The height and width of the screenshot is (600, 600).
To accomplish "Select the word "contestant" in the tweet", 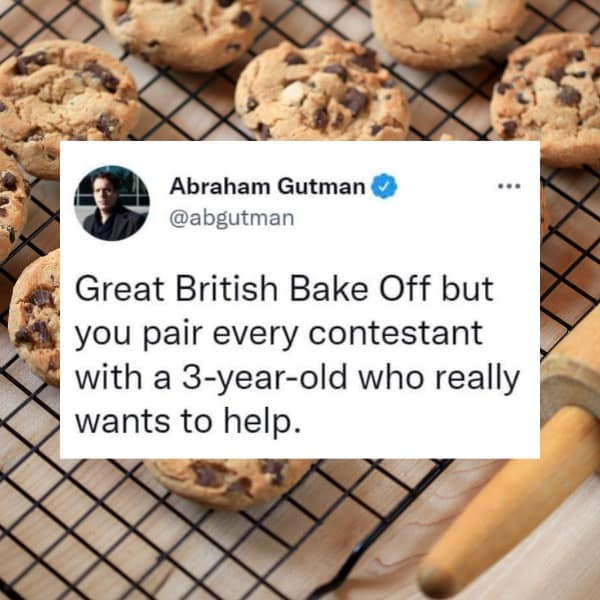I will tap(395, 333).
